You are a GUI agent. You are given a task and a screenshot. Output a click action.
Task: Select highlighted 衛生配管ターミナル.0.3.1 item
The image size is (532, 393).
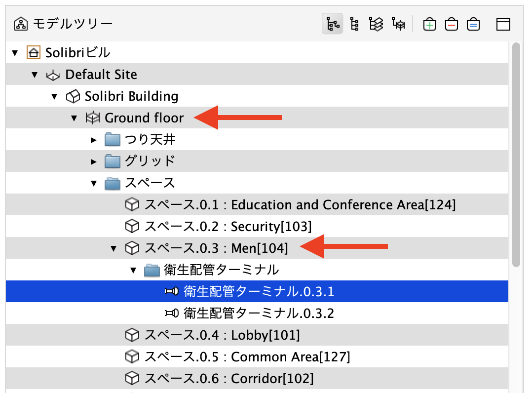click(257, 291)
